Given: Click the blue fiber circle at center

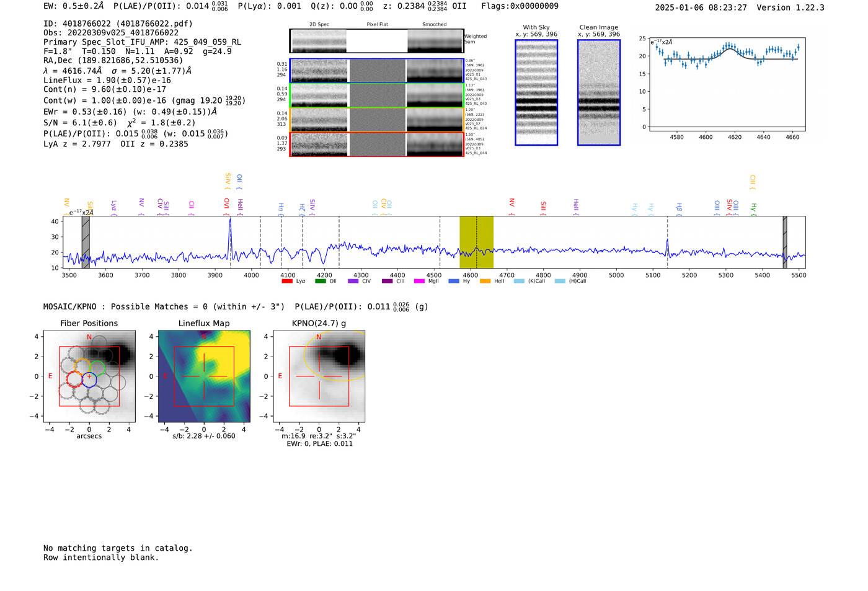Looking at the screenshot, I should click(89, 380).
